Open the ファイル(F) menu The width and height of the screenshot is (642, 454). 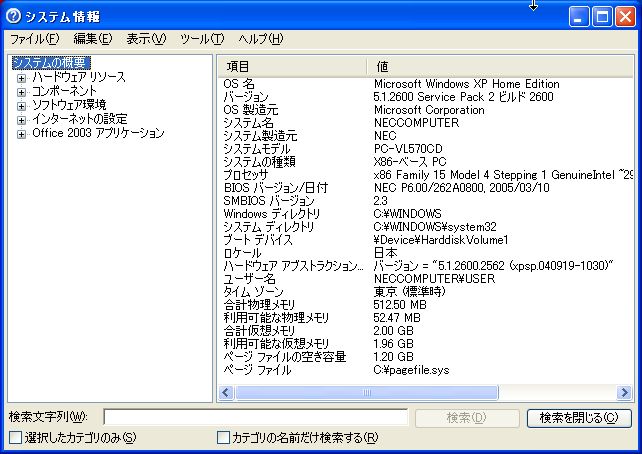click(x=34, y=39)
